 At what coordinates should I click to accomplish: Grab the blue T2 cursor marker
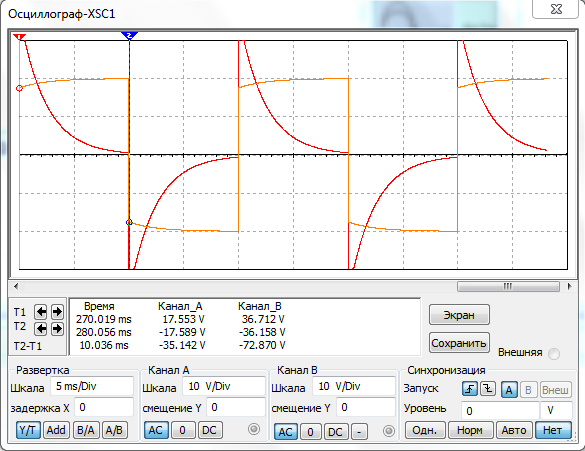click(x=129, y=35)
